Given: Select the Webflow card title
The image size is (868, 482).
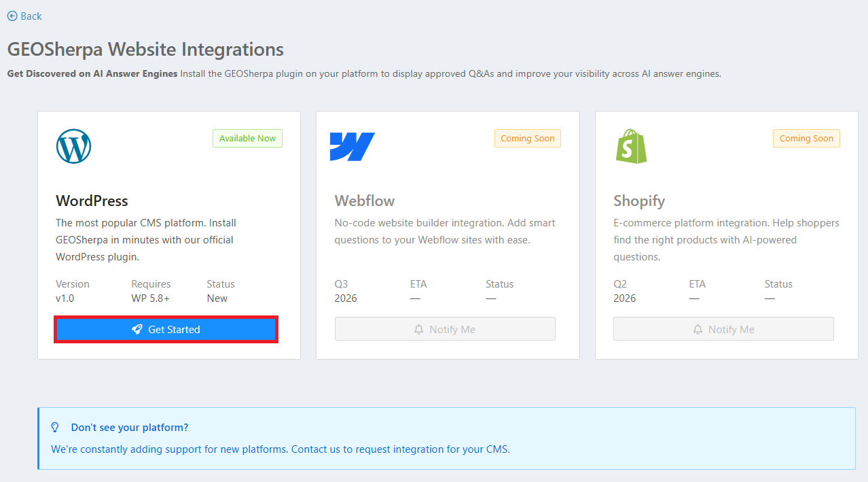Looking at the screenshot, I should pyautogui.click(x=365, y=201).
